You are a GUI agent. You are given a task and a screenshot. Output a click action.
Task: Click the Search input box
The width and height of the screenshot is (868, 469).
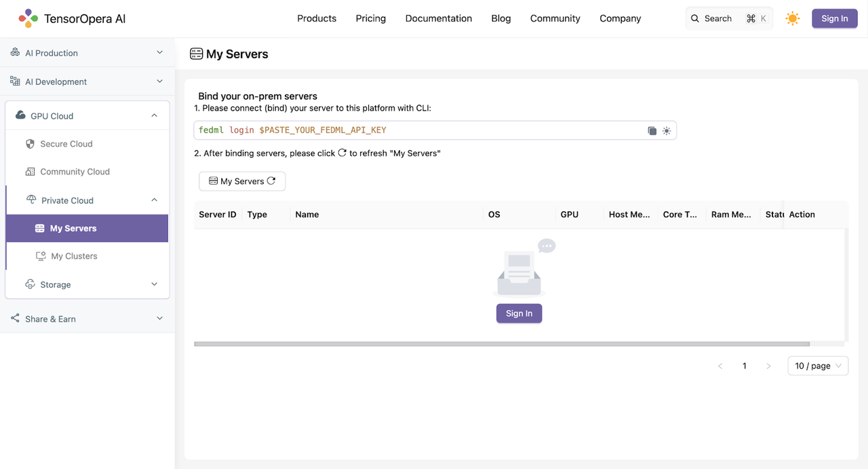point(729,18)
